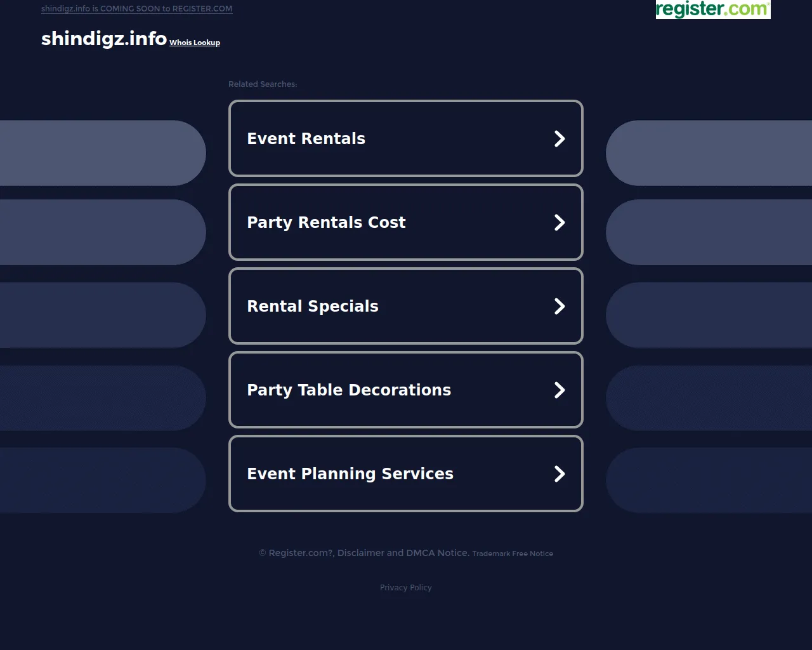
Task: Open the Whois Lookup link
Action: pos(195,43)
